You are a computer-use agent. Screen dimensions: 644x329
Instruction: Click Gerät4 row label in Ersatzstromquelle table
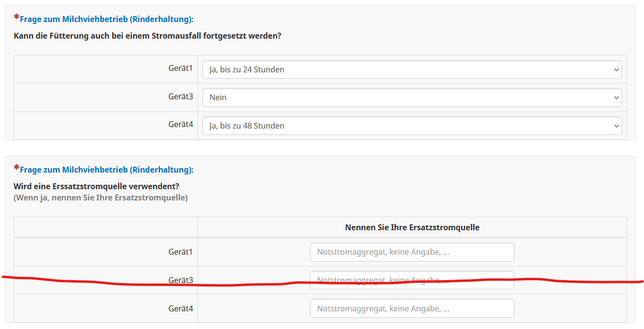[x=180, y=308]
